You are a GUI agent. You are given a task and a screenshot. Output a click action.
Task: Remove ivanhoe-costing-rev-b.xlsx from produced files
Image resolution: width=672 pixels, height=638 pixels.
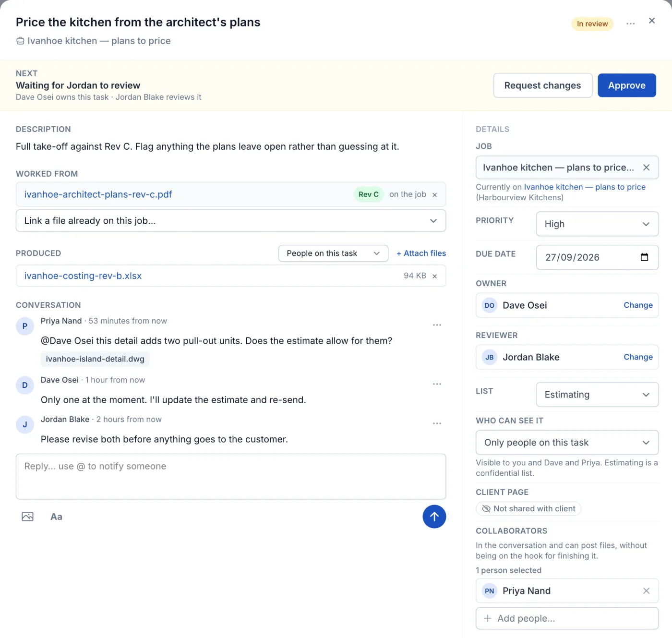click(434, 276)
